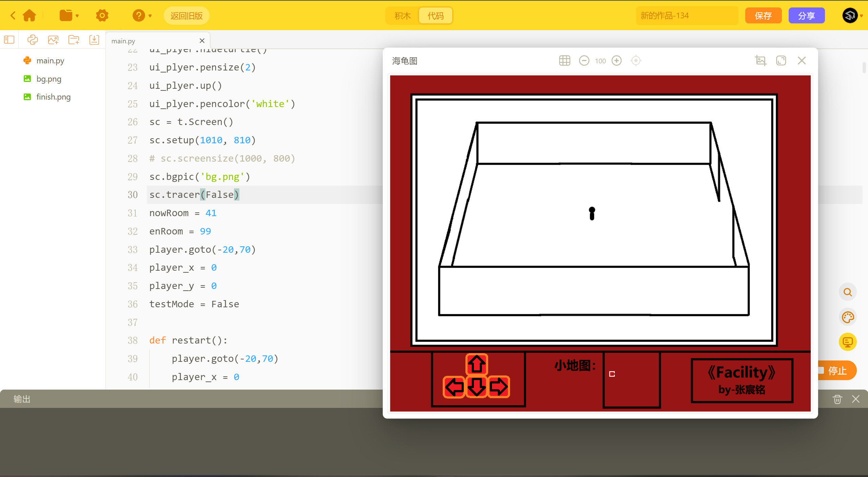The height and width of the screenshot is (477, 868).
Task: Click the right arrow game control
Action: tap(499, 387)
